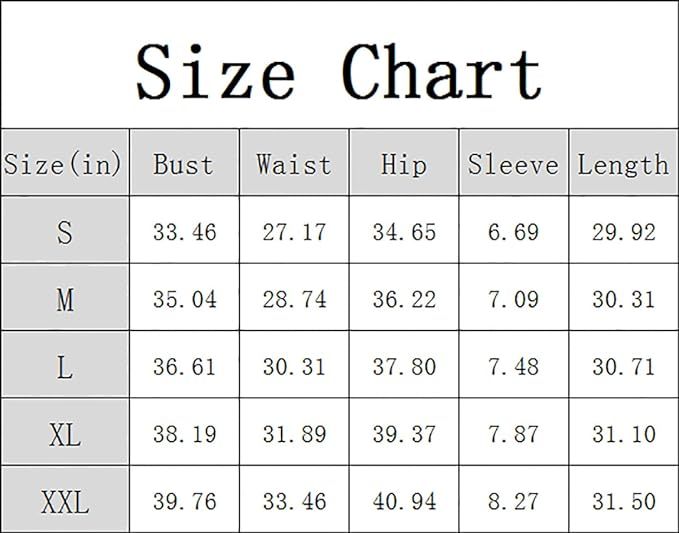Click length value 29.92

click(624, 232)
